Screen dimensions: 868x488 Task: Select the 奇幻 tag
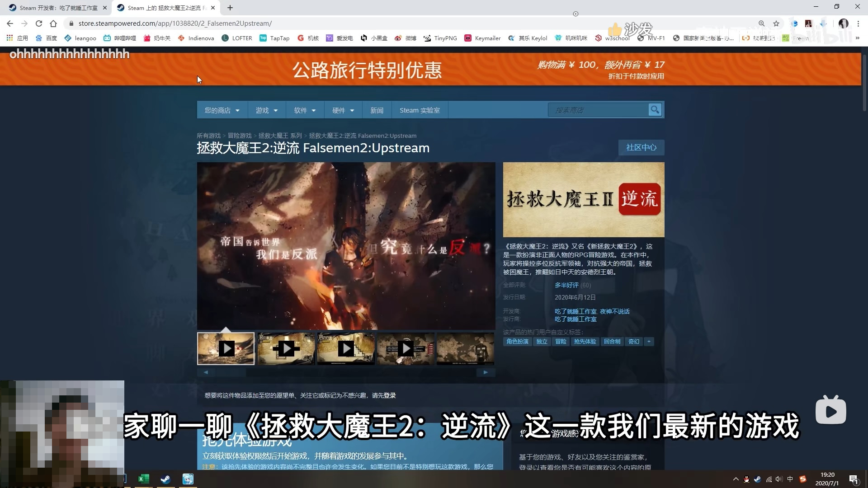634,342
